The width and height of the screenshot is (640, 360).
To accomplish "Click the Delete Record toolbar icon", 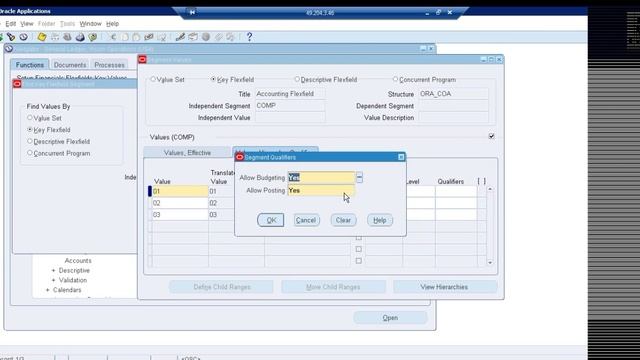I will pyautogui.click(x=162, y=37).
